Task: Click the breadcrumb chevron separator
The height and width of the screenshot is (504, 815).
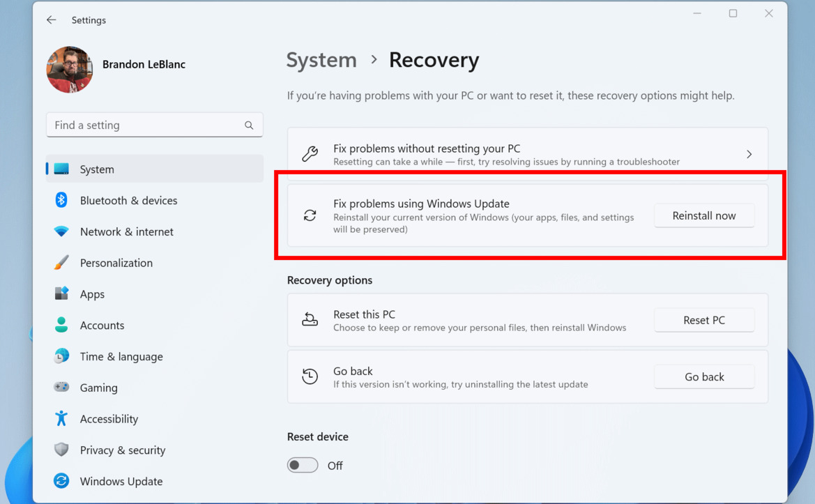Action: click(x=374, y=60)
